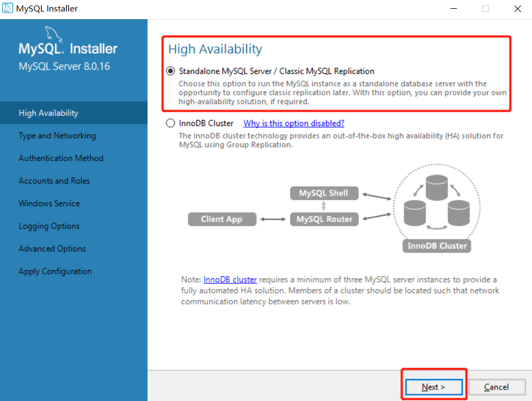The image size is (532, 401).
Task: Close the MySQL Installer window
Action: 517,8
